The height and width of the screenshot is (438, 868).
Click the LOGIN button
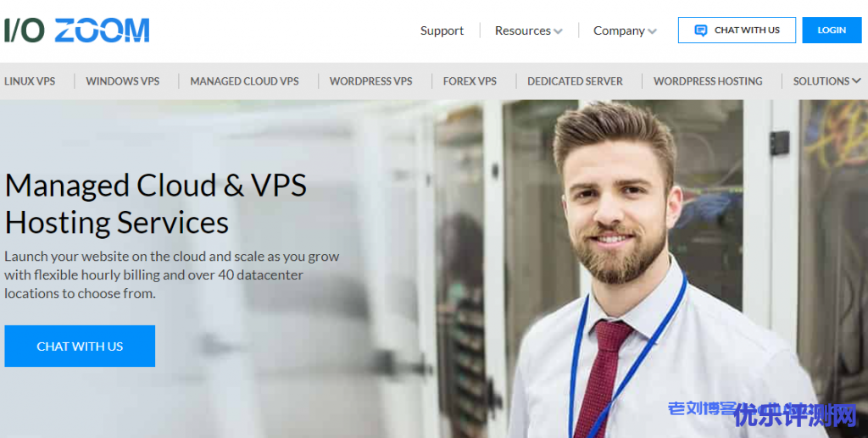832,30
